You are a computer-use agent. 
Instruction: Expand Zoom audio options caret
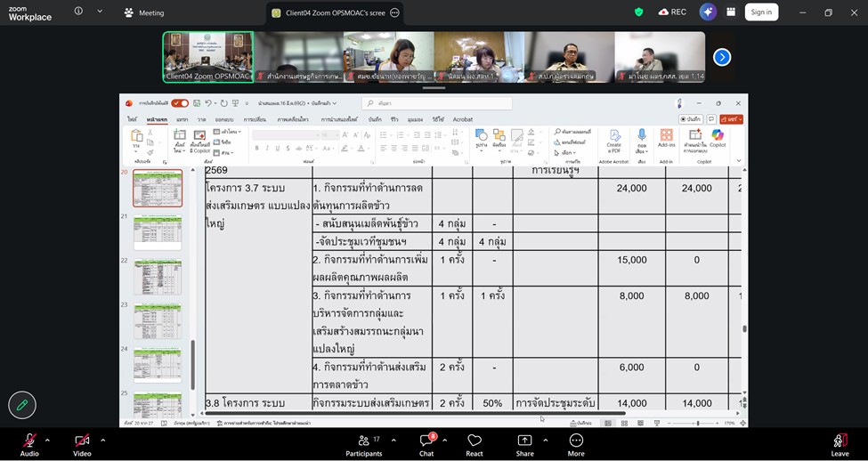click(47, 441)
